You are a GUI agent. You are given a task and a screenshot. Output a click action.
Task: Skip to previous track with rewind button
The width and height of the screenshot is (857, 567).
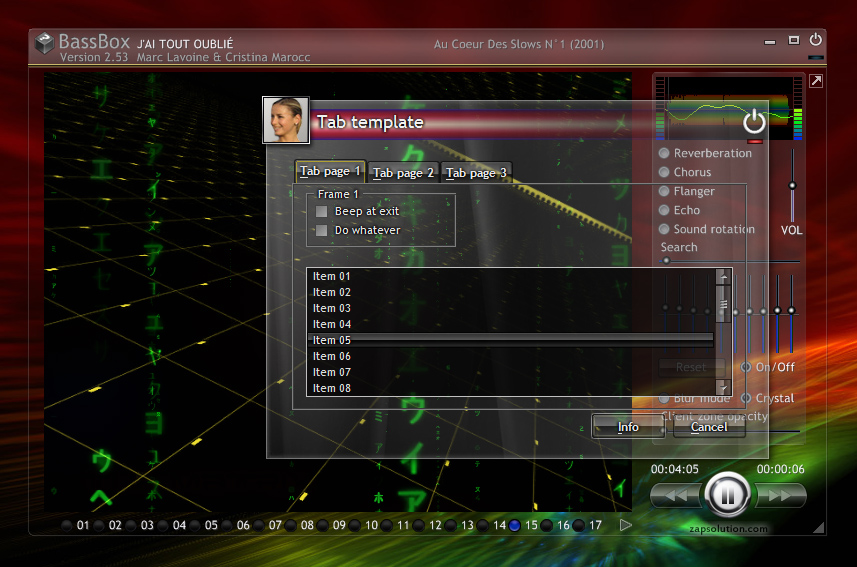pos(676,496)
